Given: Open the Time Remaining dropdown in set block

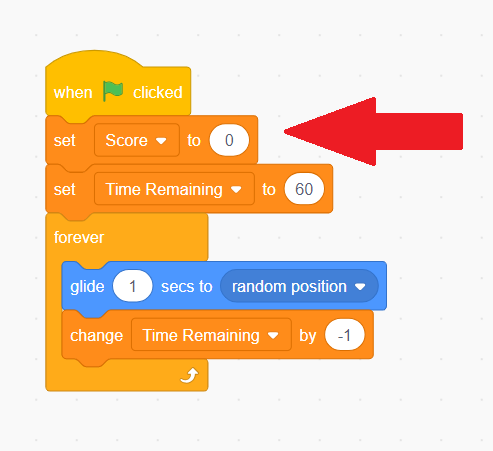Looking at the screenshot, I should (174, 189).
